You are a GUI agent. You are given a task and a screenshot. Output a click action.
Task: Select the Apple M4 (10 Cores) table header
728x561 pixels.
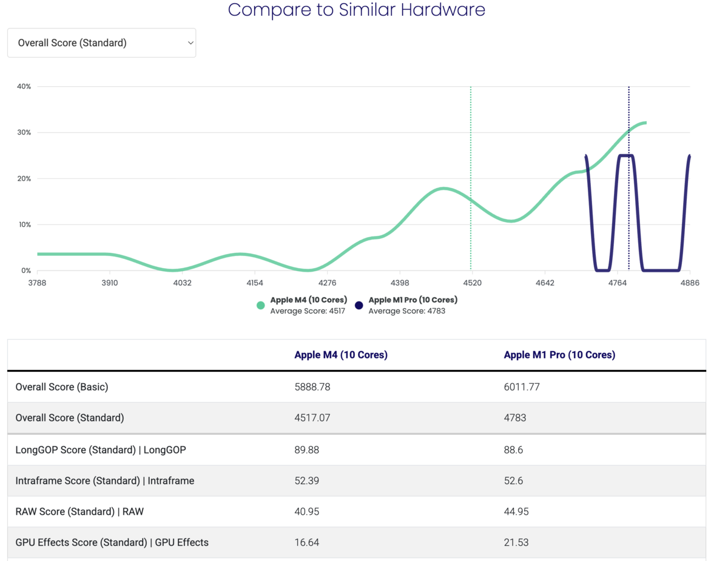(341, 355)
